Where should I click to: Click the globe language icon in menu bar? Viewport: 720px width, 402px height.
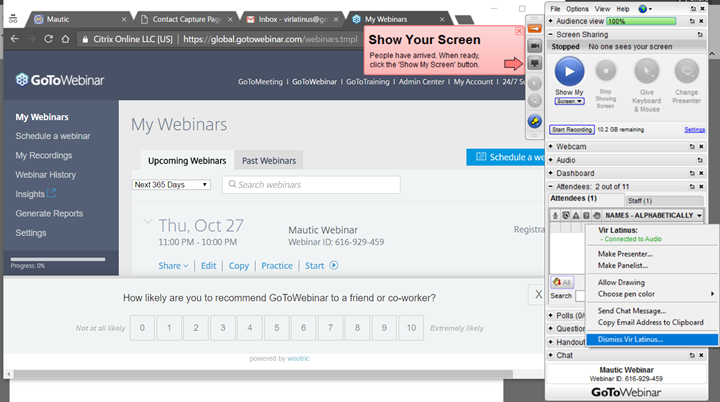pyautogui.click(x=643, y=8)
